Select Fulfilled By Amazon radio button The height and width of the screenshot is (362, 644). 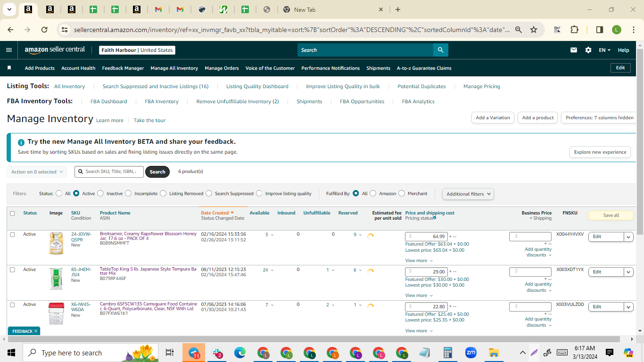point(373,193)
